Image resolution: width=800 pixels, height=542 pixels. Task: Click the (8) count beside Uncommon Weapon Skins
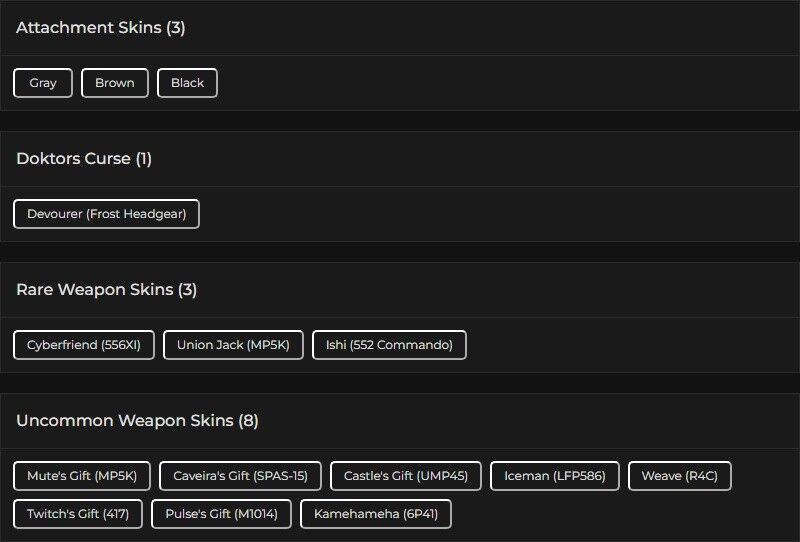[248, 421]
